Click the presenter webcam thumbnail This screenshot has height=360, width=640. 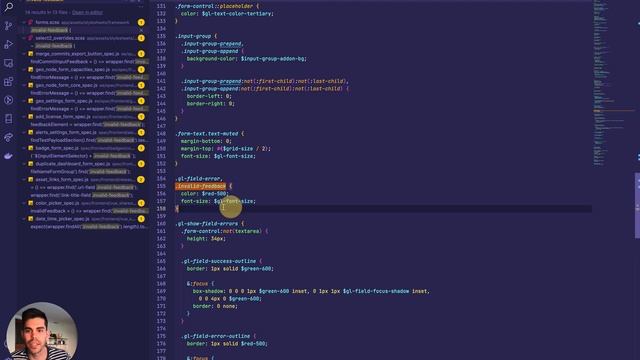pos(42,331)
